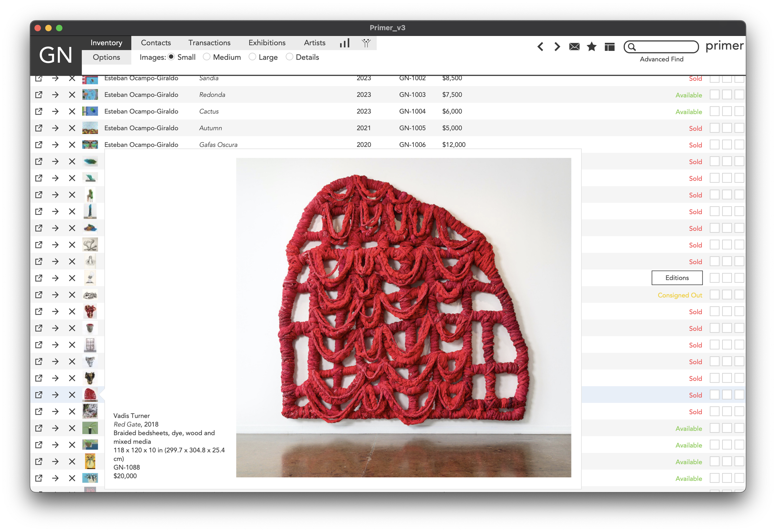This screenshot has height=532, width=776.
Task: Click Sold status on Autumn row
Action: point(696,128)
